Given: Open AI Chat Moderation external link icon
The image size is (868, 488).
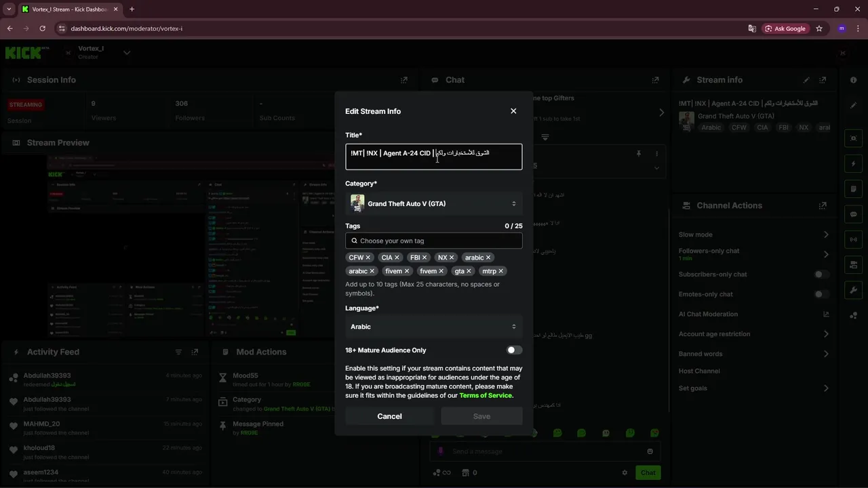Looking at the screenshot, I should pos(826,314).
